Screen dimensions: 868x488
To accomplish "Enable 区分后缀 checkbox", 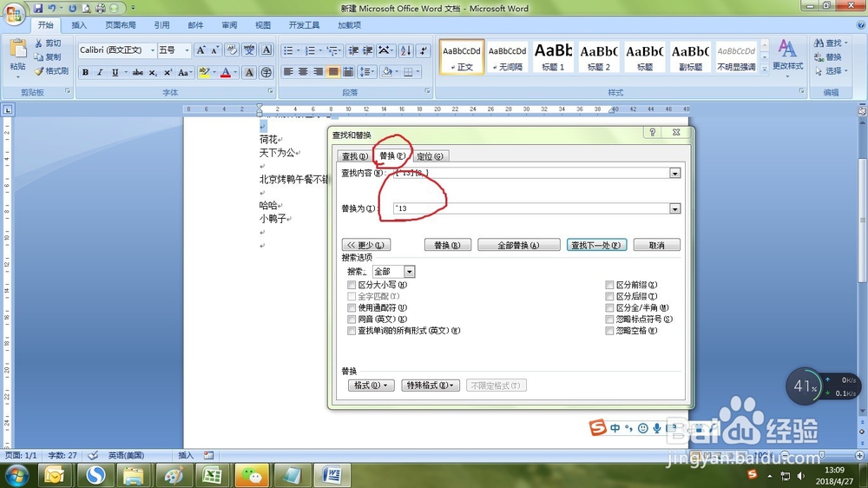I will (x=609, y=296).
